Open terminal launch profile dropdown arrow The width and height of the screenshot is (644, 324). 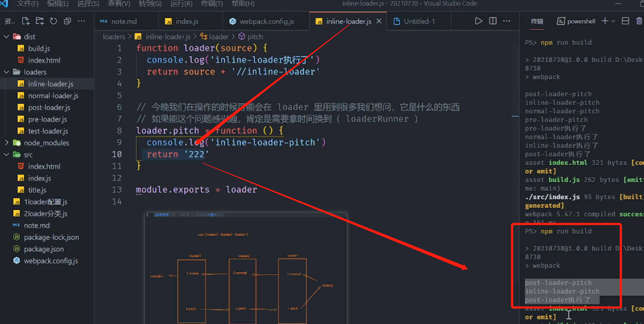click(x=613, y=21)
